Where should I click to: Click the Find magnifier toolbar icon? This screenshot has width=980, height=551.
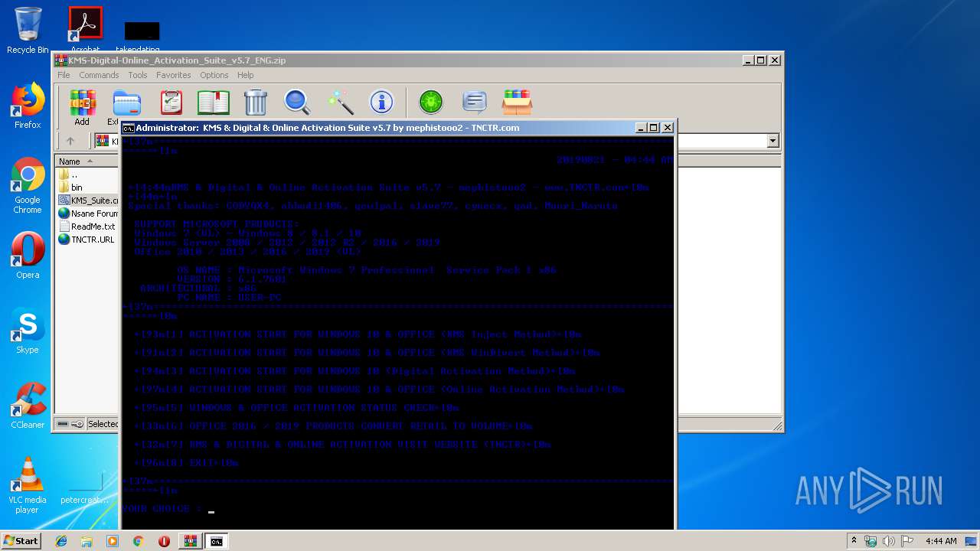click(297, 102)
